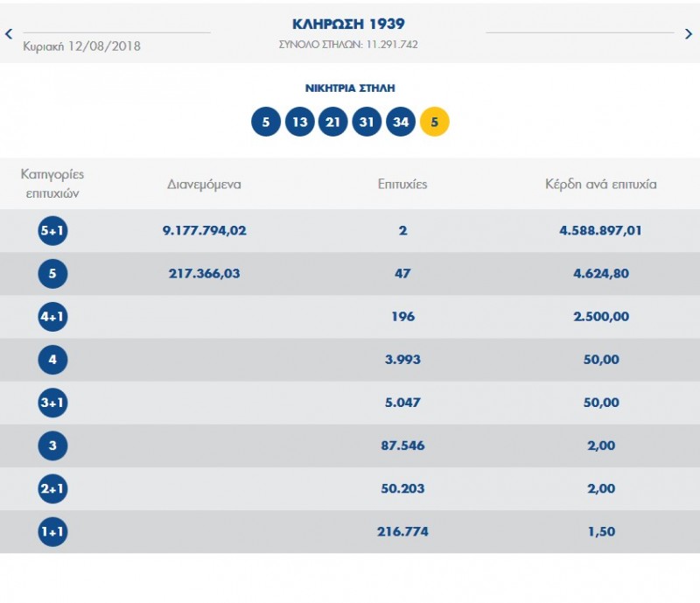Click the 4.588.897,01 prize amount
The image size is (700, 603).
(x=600, y=231)
